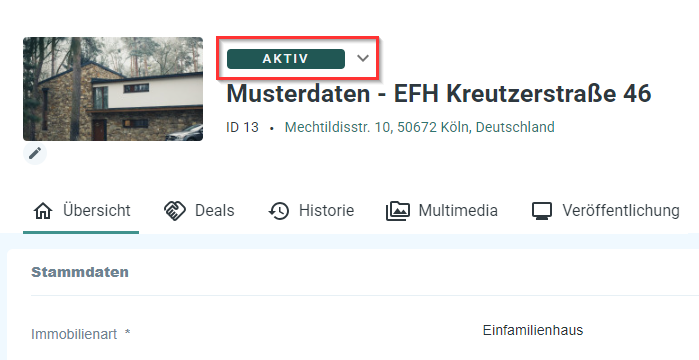Click the pencil edit icon below the photo
Image resolution: width=699 pixels, height=360 pixels.
click(x=35, y=153)
